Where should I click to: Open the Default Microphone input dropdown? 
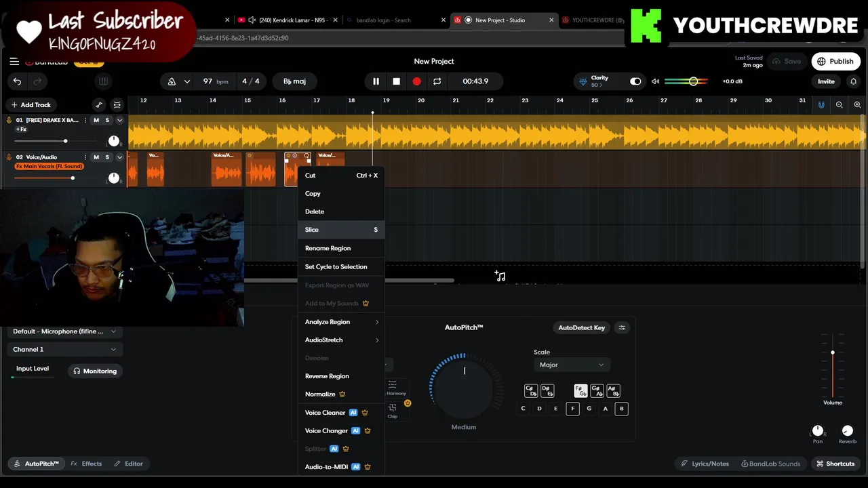(64, 331)
